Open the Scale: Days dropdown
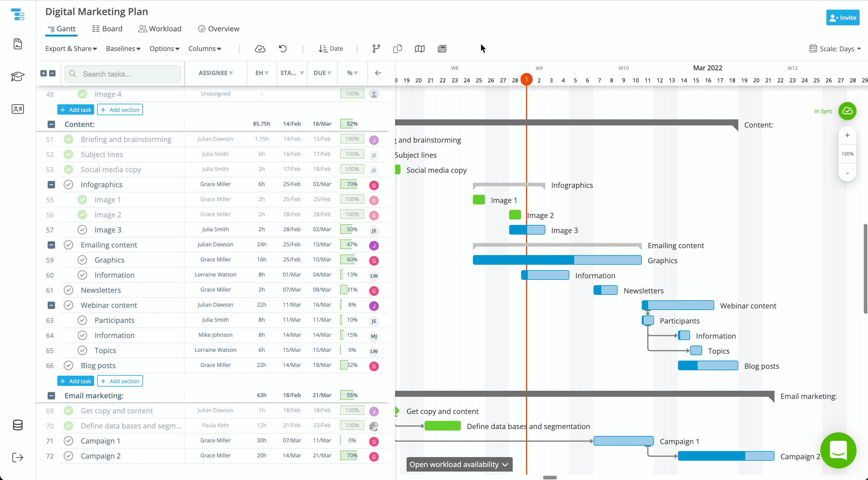Image resolution: width=868 pixels, height=480 pixels. click(x=835, y=49)
